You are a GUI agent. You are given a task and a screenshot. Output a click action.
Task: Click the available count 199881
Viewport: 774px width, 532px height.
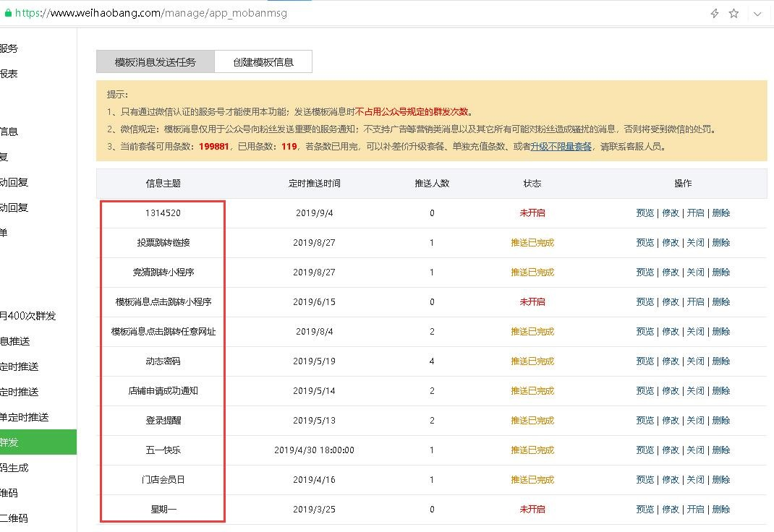tap(213, 147)
